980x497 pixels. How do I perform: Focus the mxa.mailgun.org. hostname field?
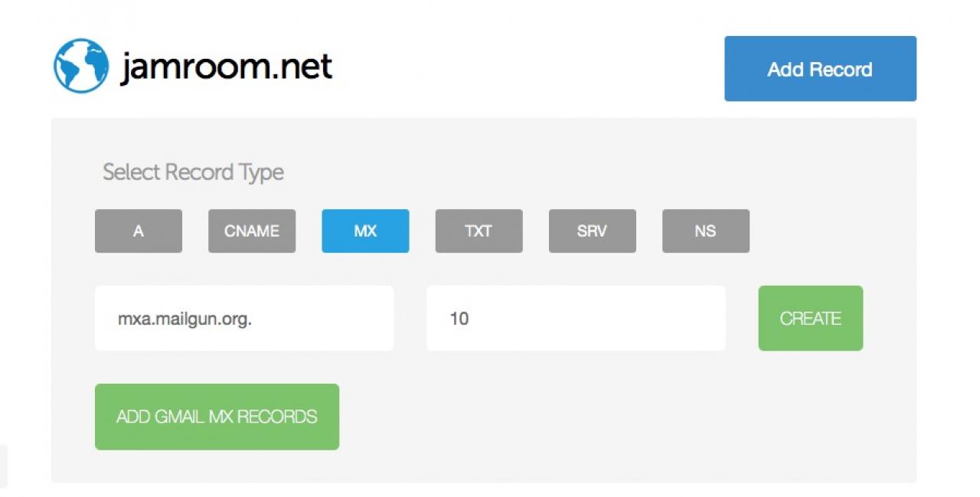tap(244, 319)
